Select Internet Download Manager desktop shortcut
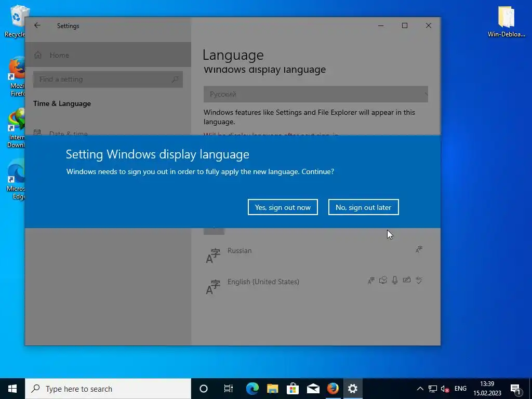The width and height of the screenshot is (532, 399). (16, 128)
